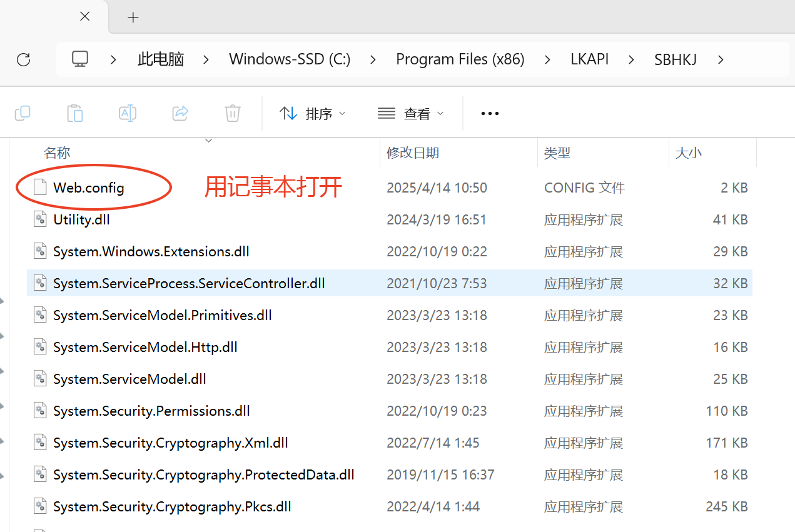Click the rename icon in toolbar
795x532 pixels.
coord(128,113)
